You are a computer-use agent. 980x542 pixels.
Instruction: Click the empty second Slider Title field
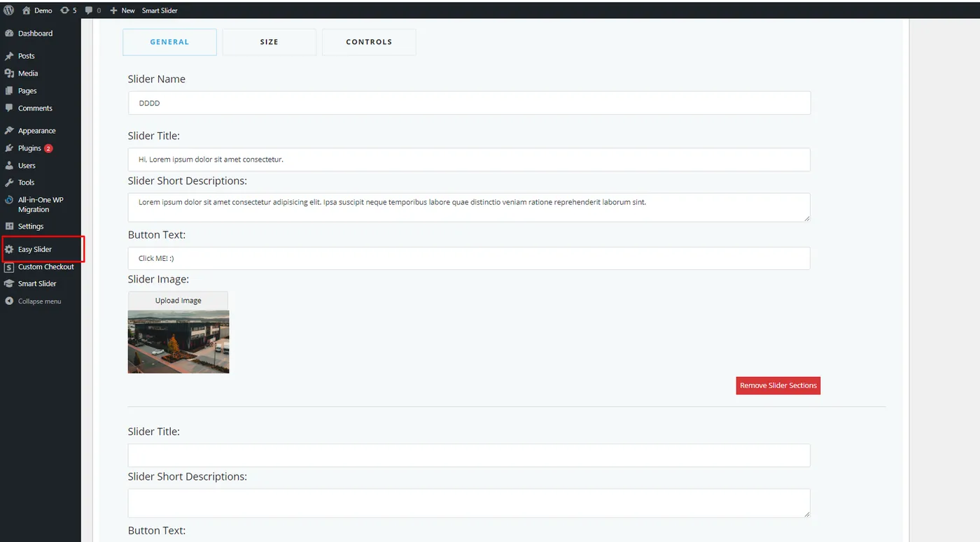(x=469, y=455)
